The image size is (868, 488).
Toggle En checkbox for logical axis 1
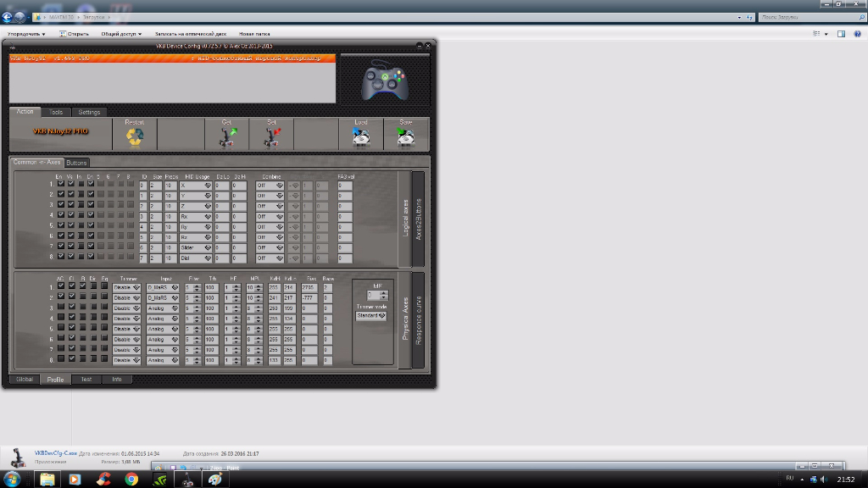coord(60,184)
